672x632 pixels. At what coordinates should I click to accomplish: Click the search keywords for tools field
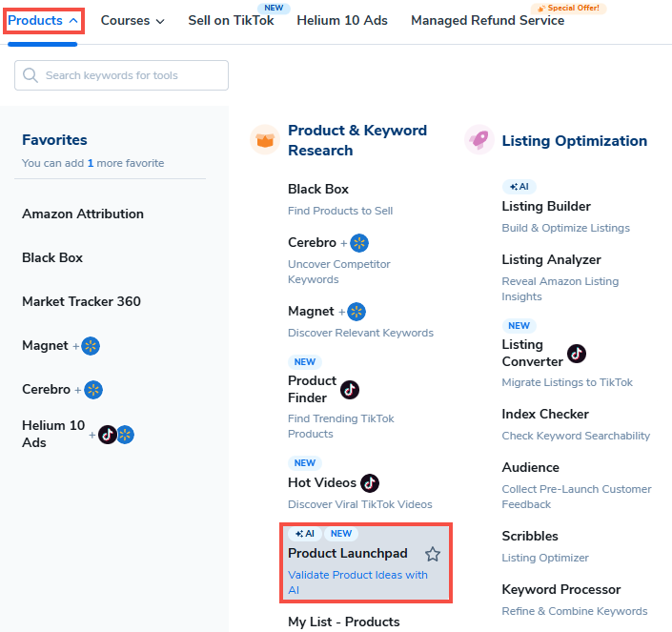click(x=122, y=75)
